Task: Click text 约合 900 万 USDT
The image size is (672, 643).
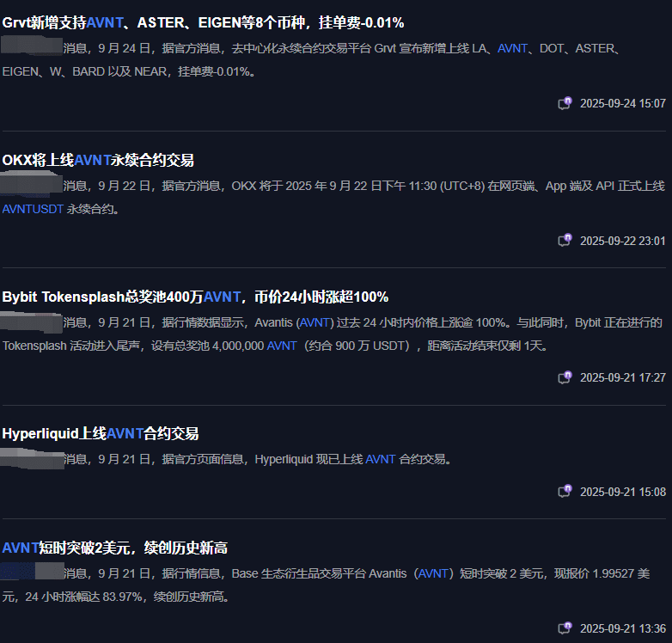Action: [x=357, y=346]
